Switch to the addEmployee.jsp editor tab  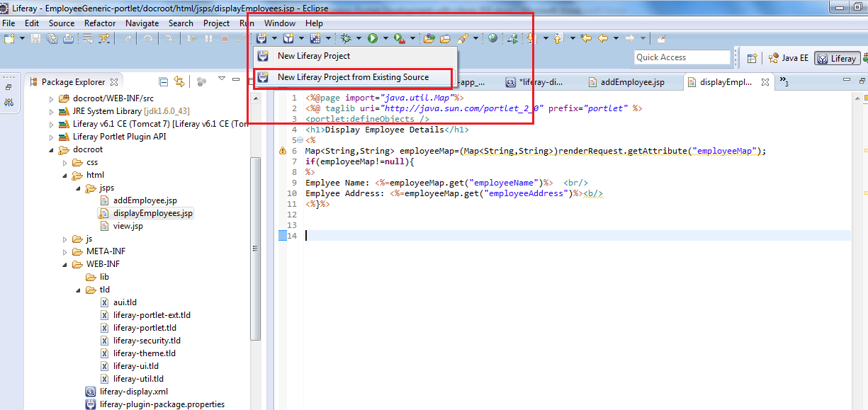[631, 81]
